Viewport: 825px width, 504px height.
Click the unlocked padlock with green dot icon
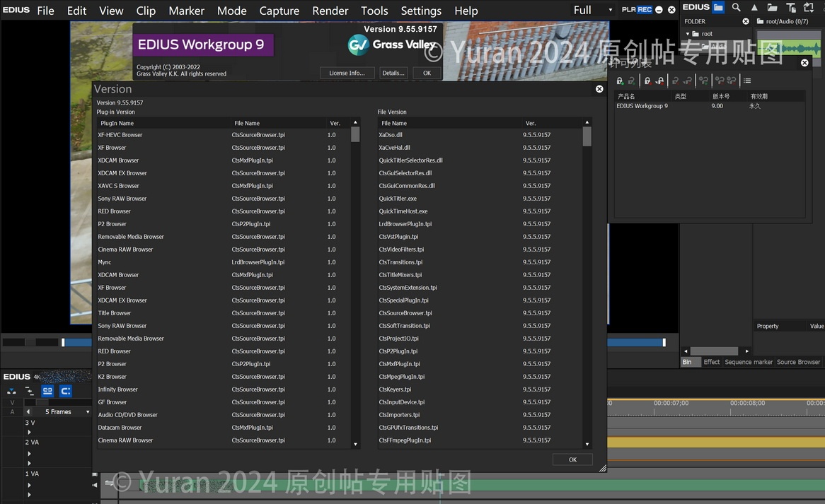[x=631, y=81]
